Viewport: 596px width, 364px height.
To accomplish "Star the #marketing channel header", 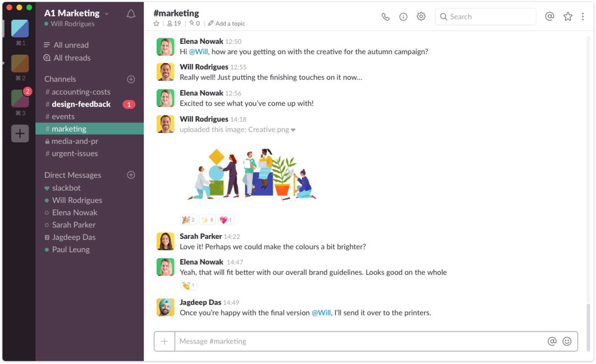I will pyautogui.click(x=156, y=23).
